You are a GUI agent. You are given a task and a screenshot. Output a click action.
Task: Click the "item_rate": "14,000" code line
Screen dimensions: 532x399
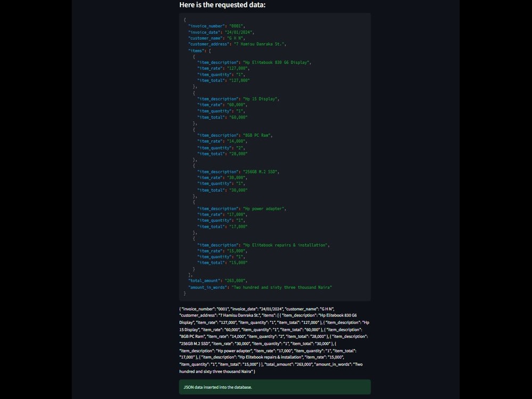pyautogui.click(x=222, y=141)
